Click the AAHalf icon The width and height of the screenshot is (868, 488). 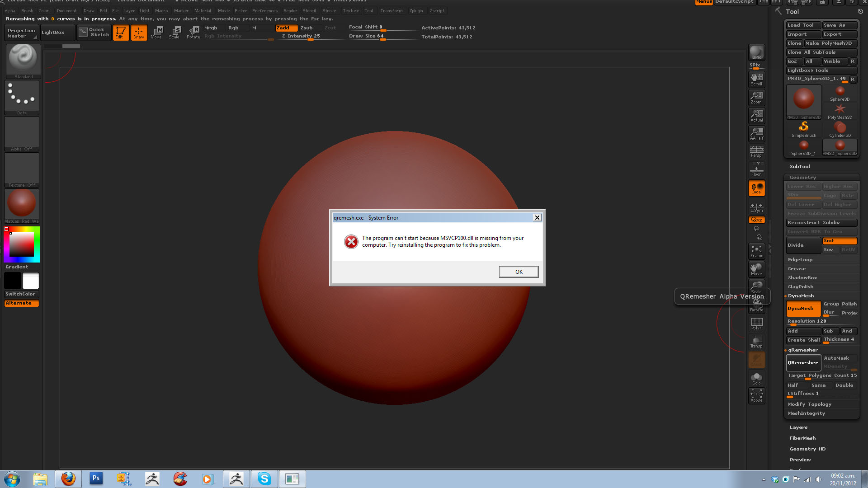tap(756, 133)
